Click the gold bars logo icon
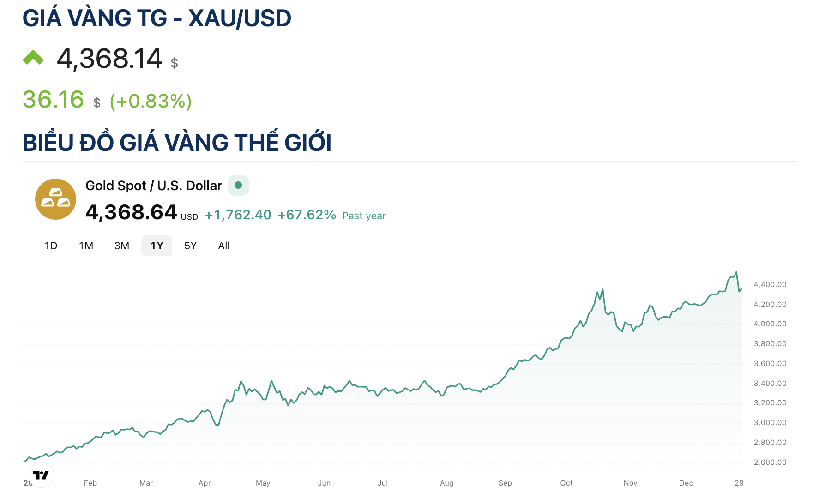The image size is (819, 504). pyautogui.click(x=56, y=199)
